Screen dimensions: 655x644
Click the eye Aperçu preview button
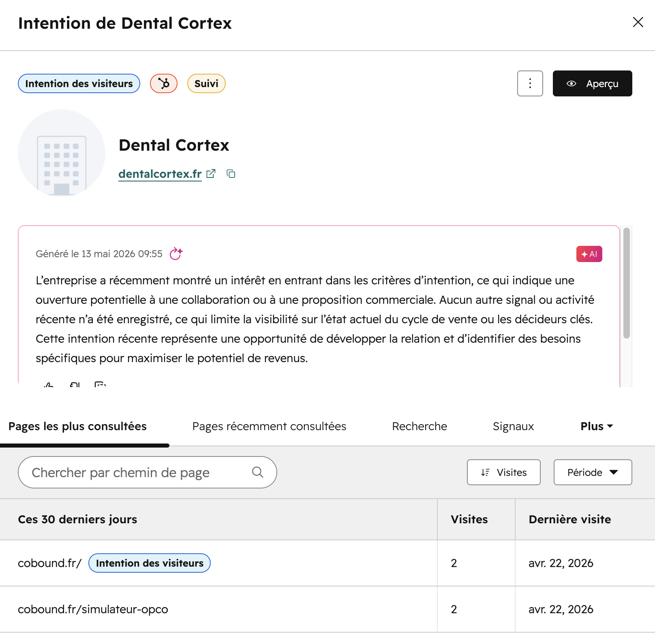point(593,83)
